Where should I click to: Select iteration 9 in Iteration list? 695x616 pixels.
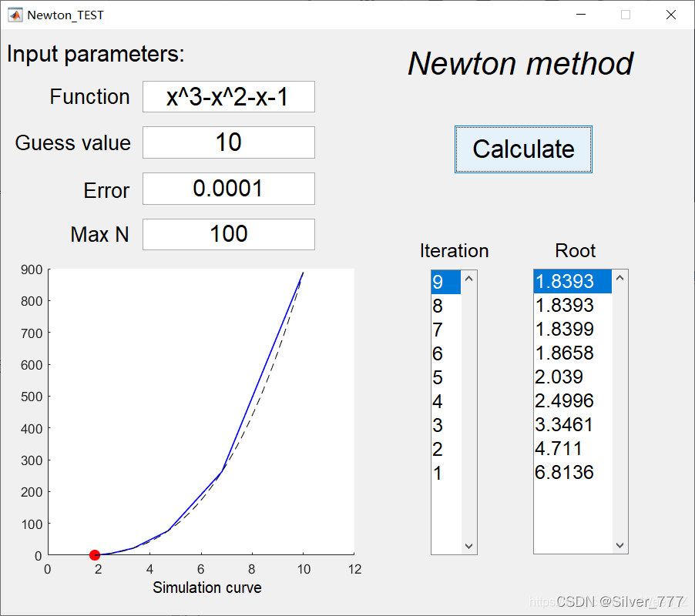pyautogui.click(x=446, y=282)
